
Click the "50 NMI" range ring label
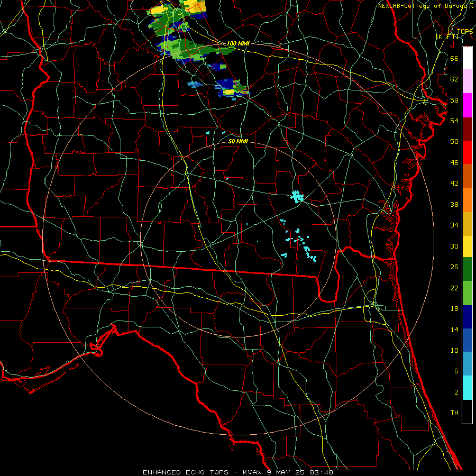pos(238,141)
